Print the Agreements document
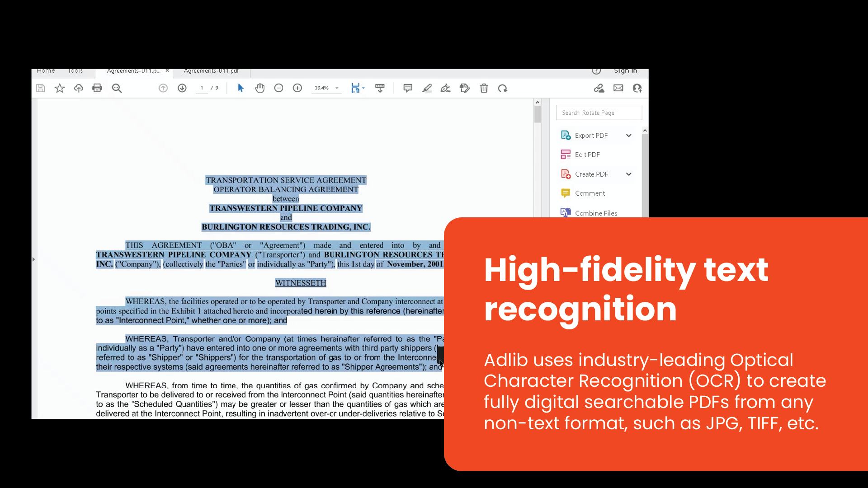The width and height of the screenshot is (868, 488). point(97,88)
